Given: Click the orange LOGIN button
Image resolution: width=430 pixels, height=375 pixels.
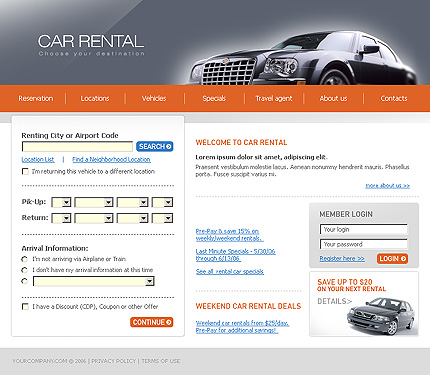Looking at the screenshot, I should [x=392, y=259].
